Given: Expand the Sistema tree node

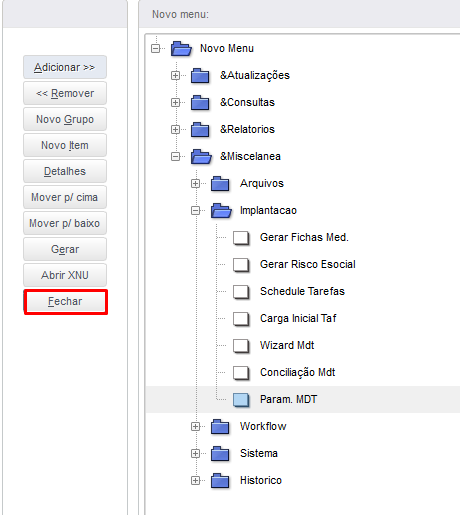Looking at the screenshot, I should pos(195,453).
